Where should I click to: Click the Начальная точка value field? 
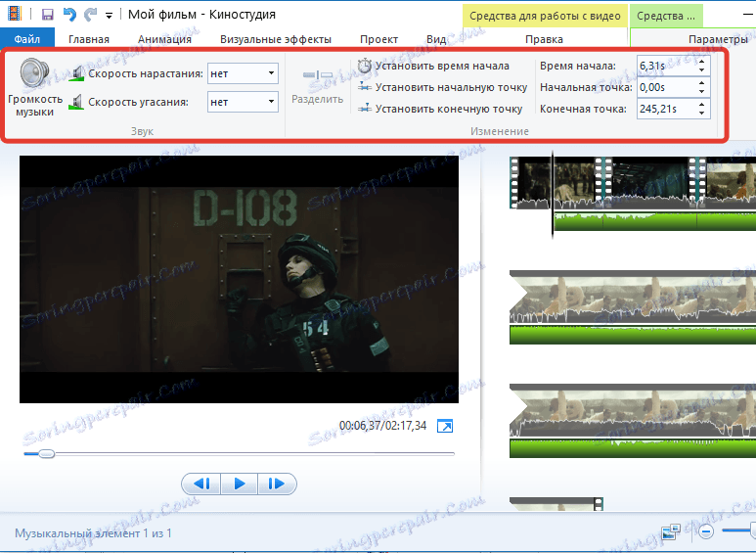666,87
